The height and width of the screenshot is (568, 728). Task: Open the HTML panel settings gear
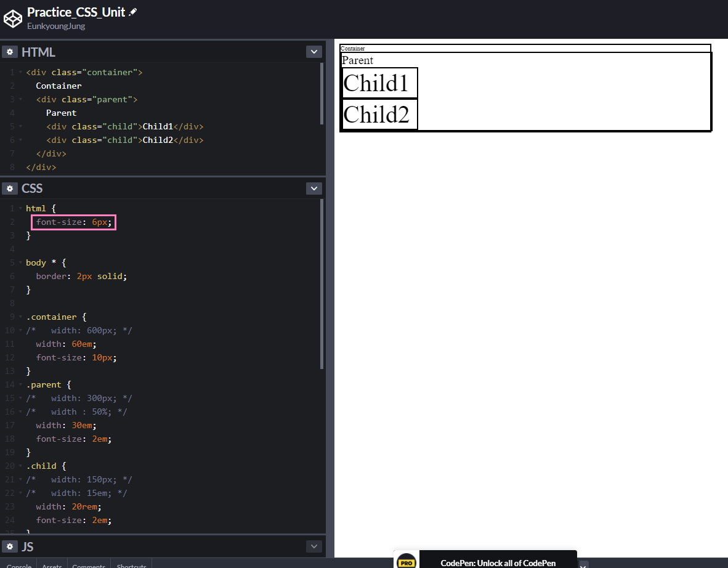[10, 51]
